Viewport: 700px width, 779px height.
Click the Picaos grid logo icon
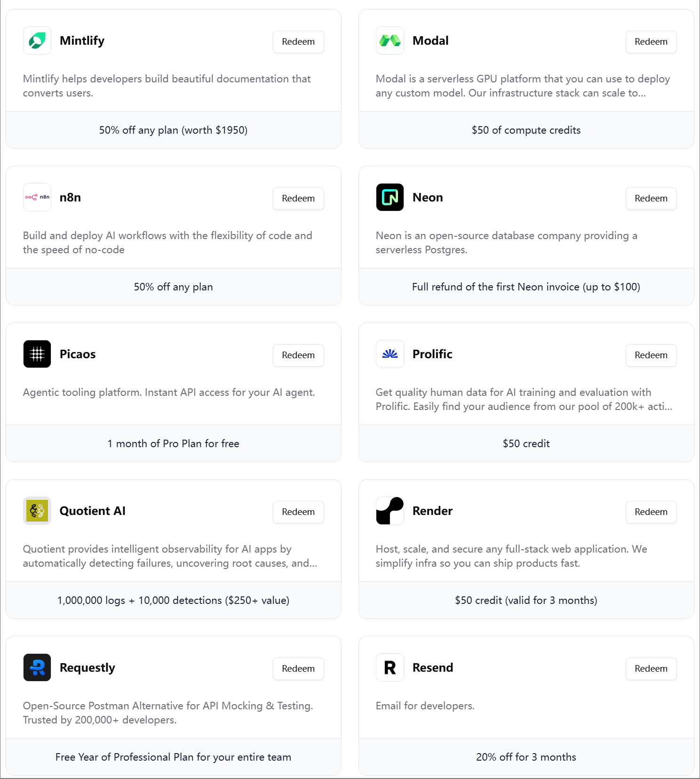[37, 354]
